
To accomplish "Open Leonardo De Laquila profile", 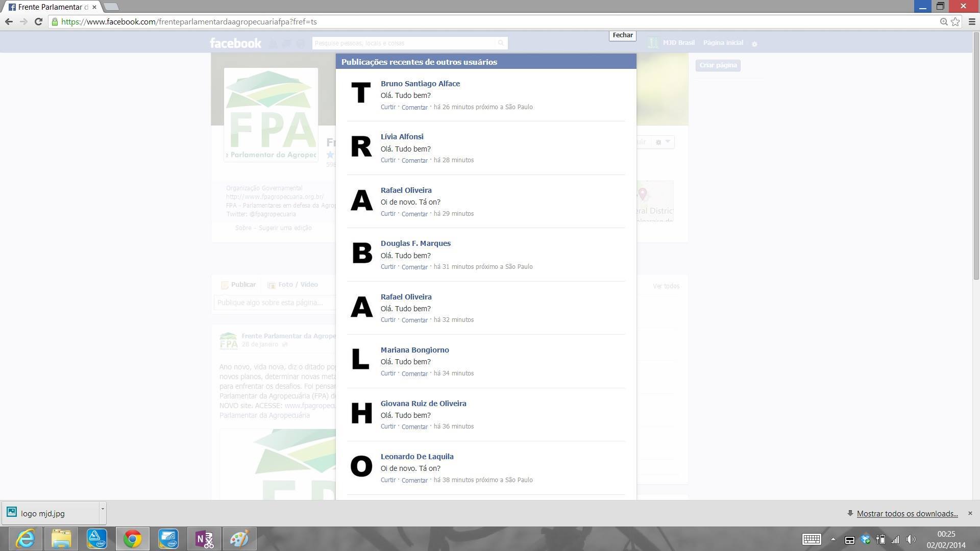I will coord(417,457).
